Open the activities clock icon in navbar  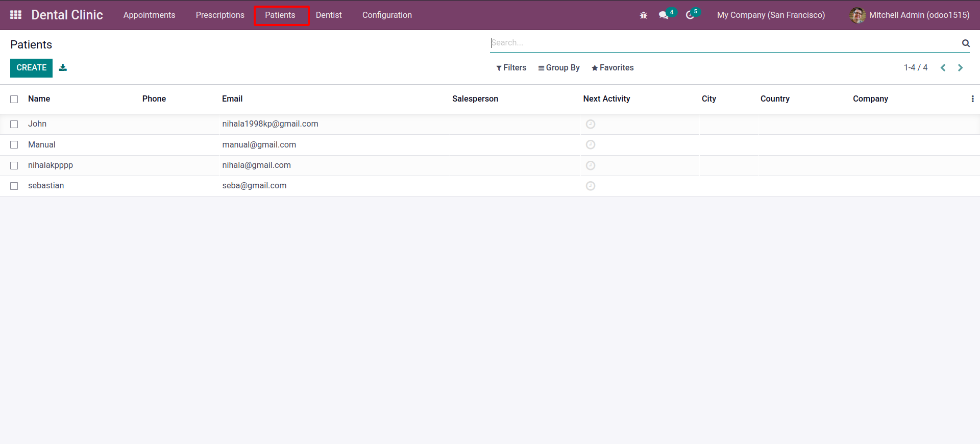pos(690,15)
